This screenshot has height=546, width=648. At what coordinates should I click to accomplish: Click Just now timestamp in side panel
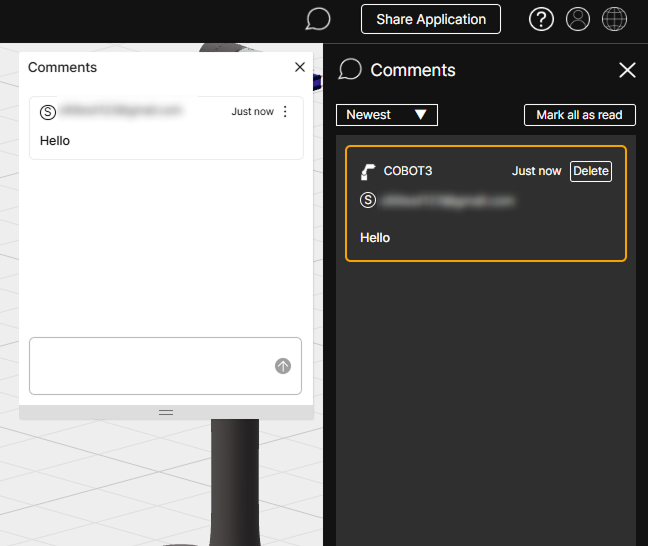click(x=536, y=171)
